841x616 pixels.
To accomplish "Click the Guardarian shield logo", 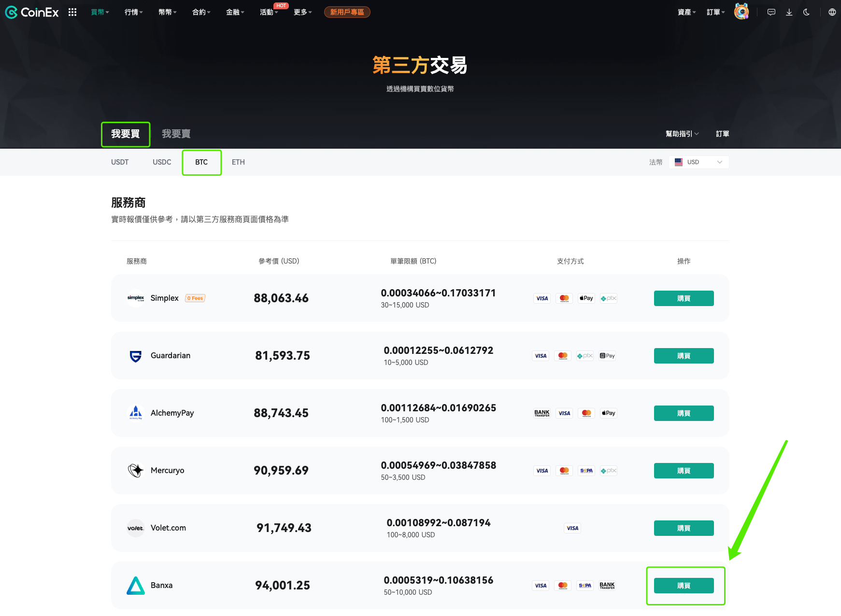I will pyautogui.click(x=136, y=356).
